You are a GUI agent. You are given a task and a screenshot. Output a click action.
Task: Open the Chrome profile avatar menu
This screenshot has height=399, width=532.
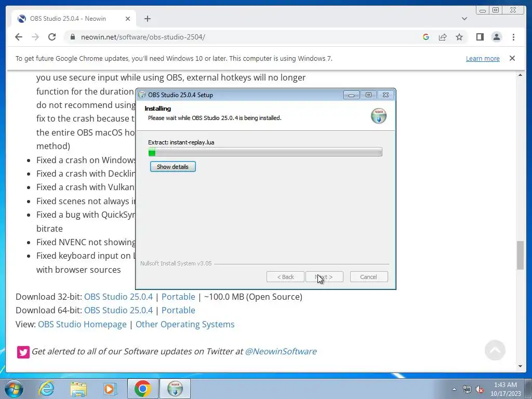[x=496, y=37]
